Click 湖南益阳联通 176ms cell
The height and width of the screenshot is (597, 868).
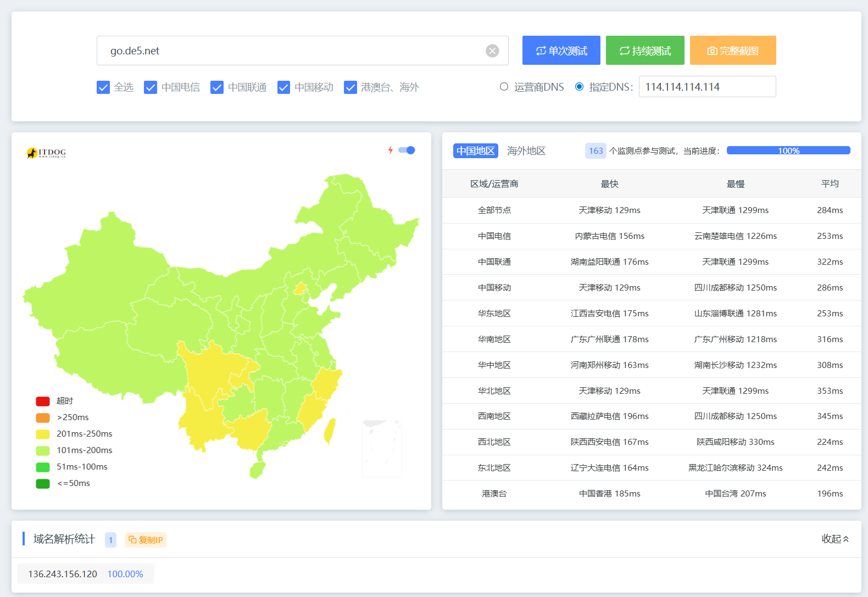610,262
